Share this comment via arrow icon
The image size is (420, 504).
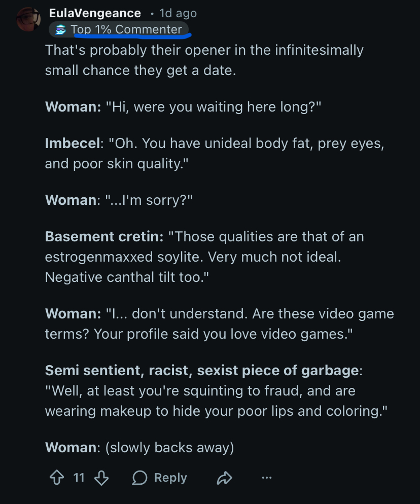pyautogui.click(x=224, y=478)
